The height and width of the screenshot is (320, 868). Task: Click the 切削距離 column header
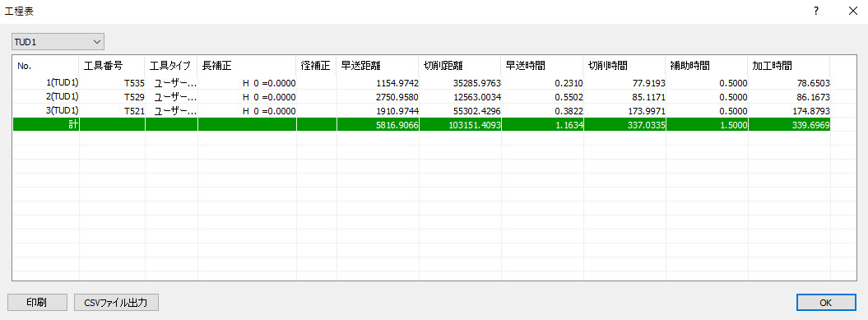(460, 65)
